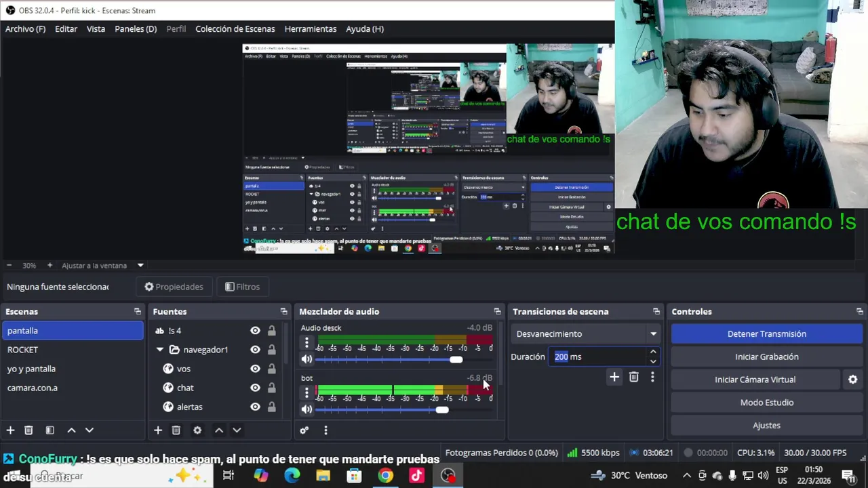Open Audio desck three-dot options

click(x=307, y=342)
